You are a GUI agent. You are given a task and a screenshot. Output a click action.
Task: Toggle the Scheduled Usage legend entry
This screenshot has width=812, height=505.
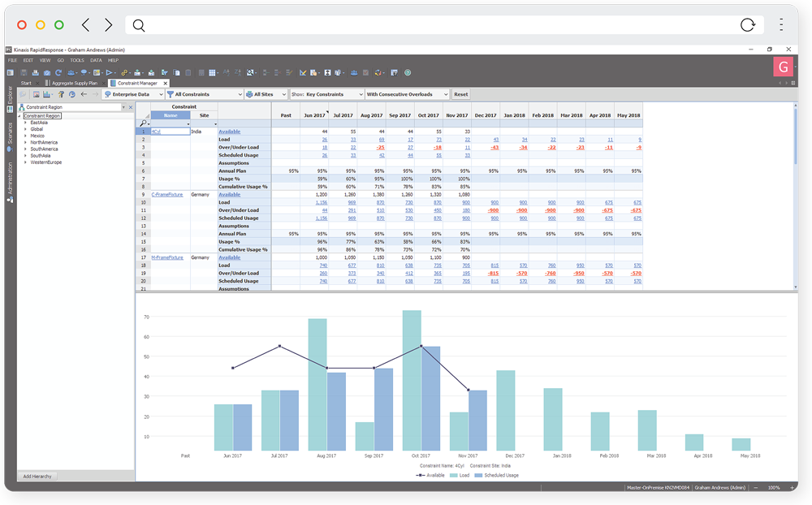click(497, 475)
